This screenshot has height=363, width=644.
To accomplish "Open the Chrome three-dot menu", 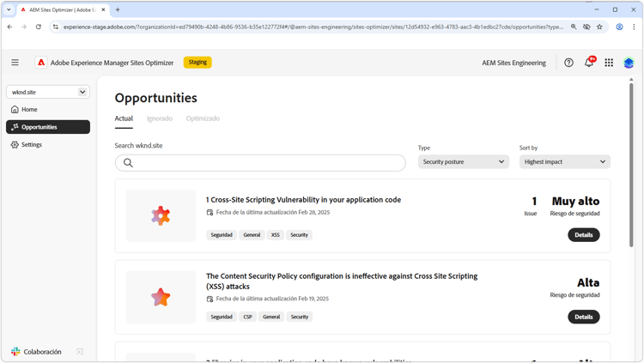I will click(x=634, y=27).
